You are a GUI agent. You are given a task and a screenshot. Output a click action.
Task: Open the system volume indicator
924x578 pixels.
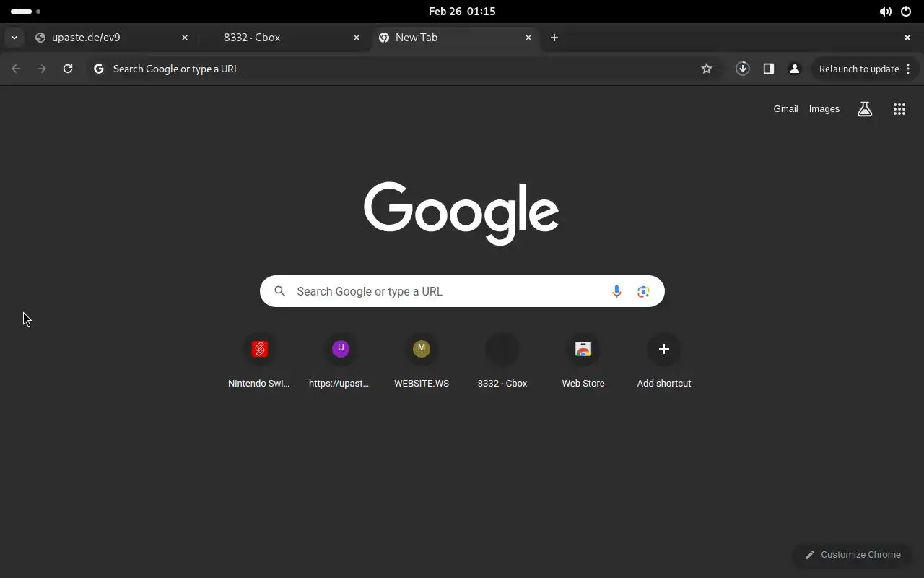pyautogui.click(x=885, y=12)
